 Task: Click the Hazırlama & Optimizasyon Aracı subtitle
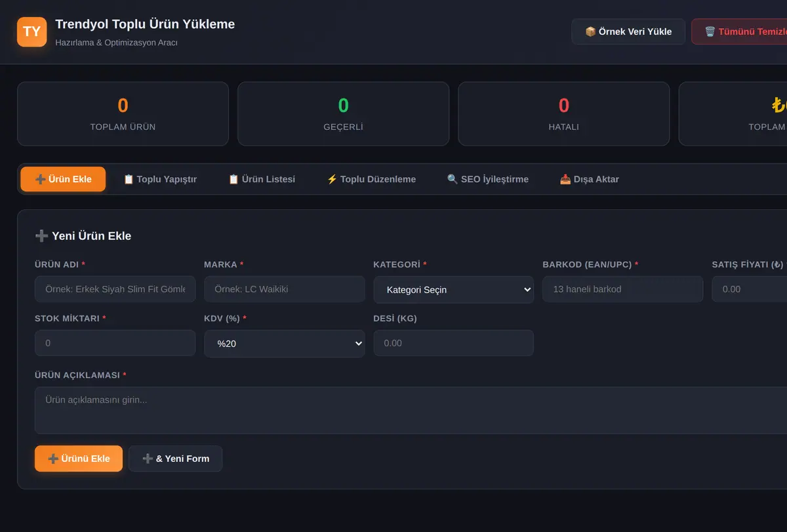(x=117, y=43)
